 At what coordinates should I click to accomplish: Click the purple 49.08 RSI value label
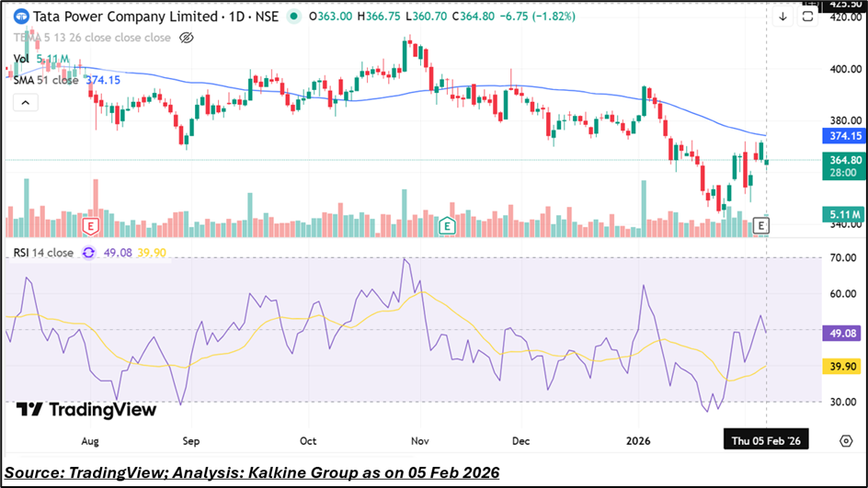[840, 335]
